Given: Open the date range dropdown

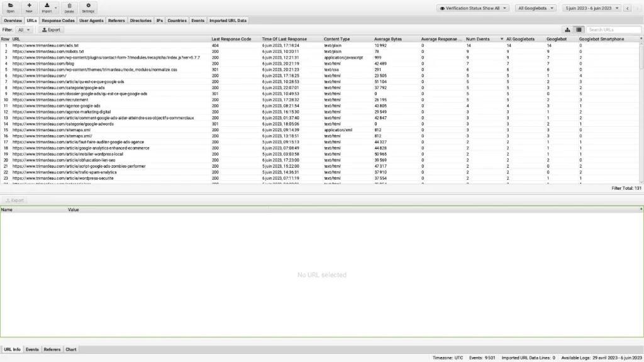Looking at the screenshot, I should pos(592,8).
